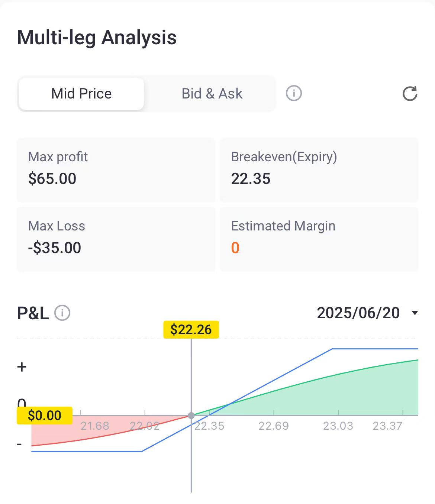Expand the 2025/06/20 date dropdown arrow
435x504 pixels.
[415, 313]
